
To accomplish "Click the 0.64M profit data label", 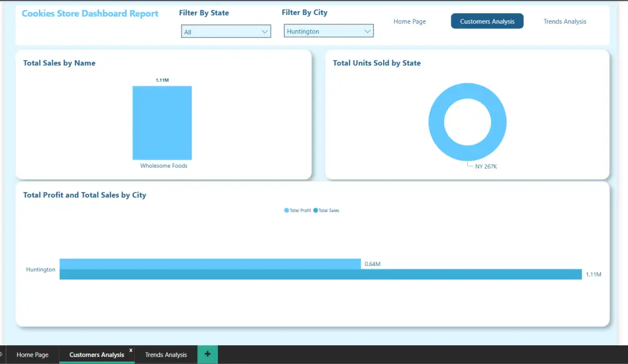I will point(372,264).
